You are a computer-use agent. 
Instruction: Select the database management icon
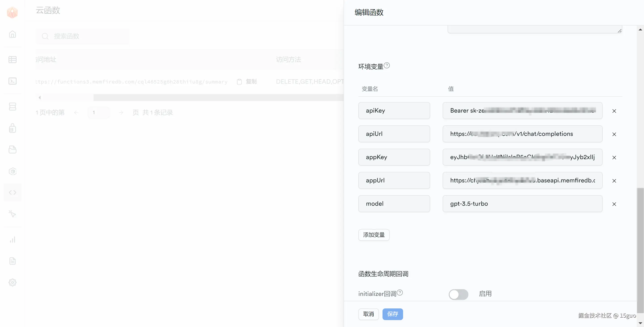(13, 106)
